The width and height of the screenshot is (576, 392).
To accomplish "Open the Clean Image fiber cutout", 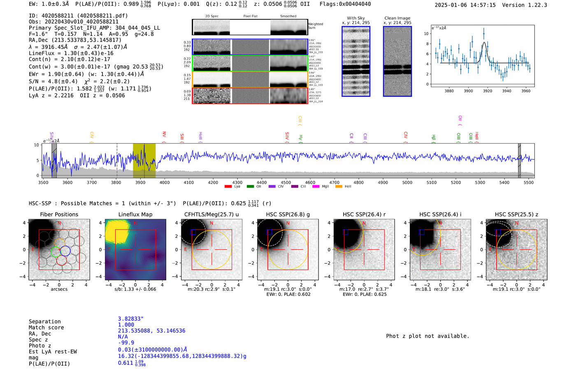I will click(397, 61).
